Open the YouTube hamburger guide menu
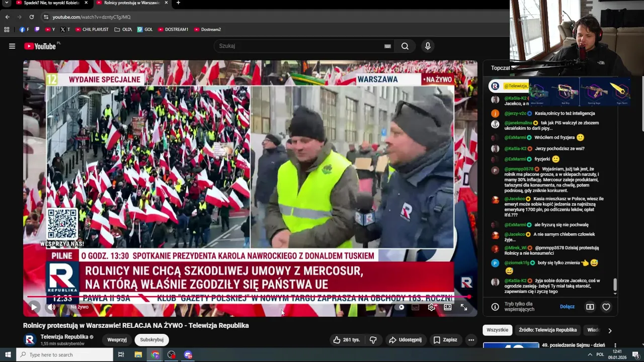The image size is (644, 362). tap(12, 46)
